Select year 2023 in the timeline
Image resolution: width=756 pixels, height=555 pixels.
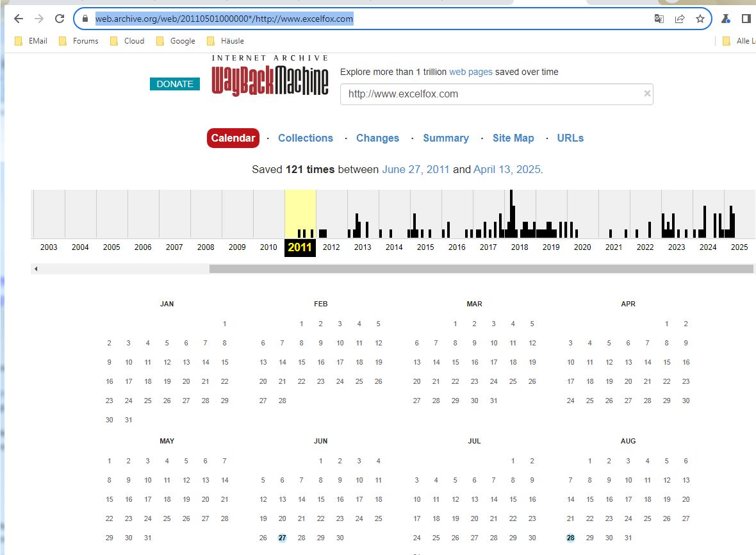click(677, 247)
